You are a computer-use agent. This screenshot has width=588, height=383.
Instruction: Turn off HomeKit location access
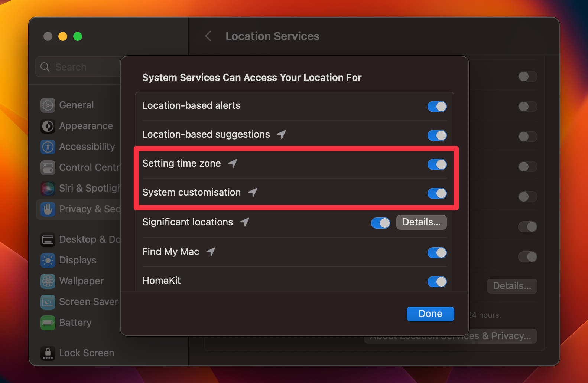coord(437,282)
